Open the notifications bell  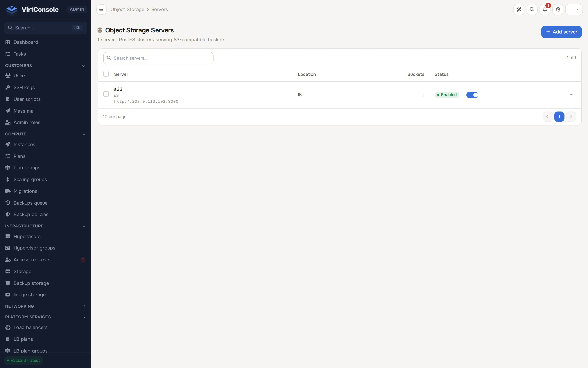point(545,10)
